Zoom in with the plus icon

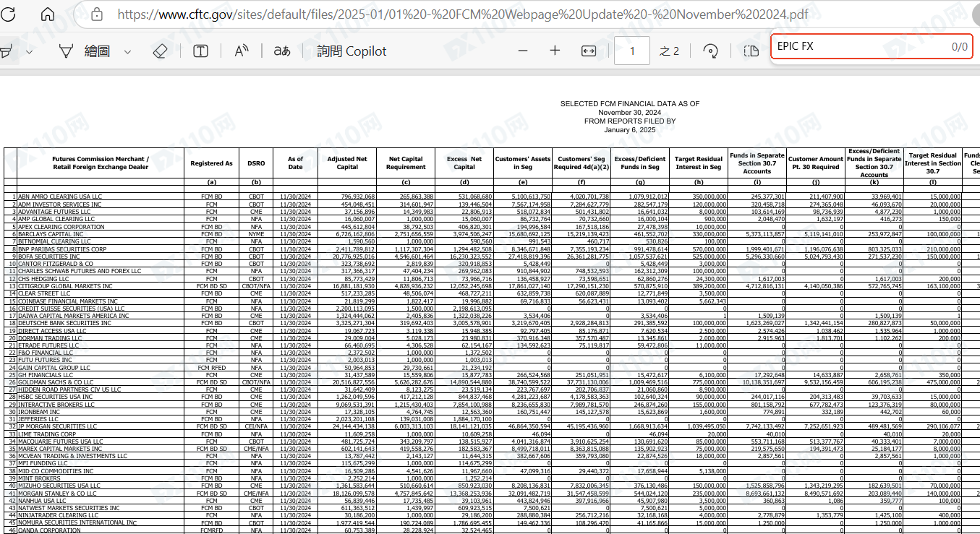coord(555,51)
